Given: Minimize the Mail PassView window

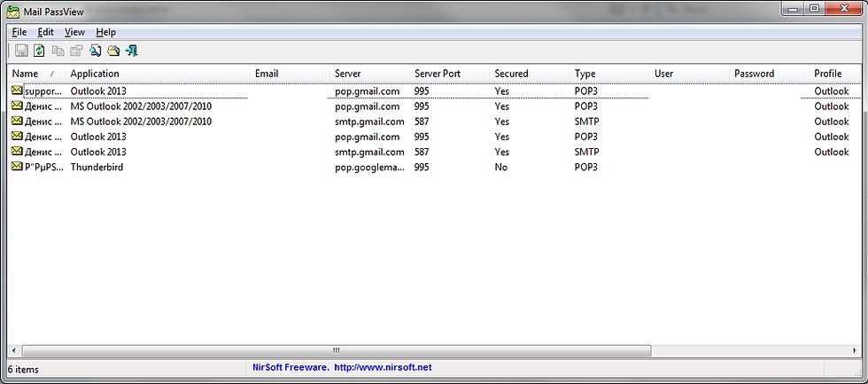Looking at the screenshot, I should (x=794, y=8).
